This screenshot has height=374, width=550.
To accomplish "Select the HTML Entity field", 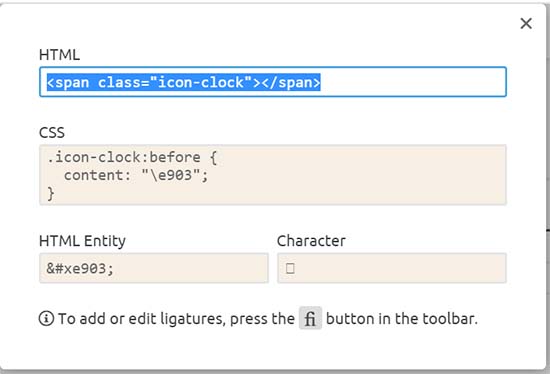I will (x=154, y=268).
